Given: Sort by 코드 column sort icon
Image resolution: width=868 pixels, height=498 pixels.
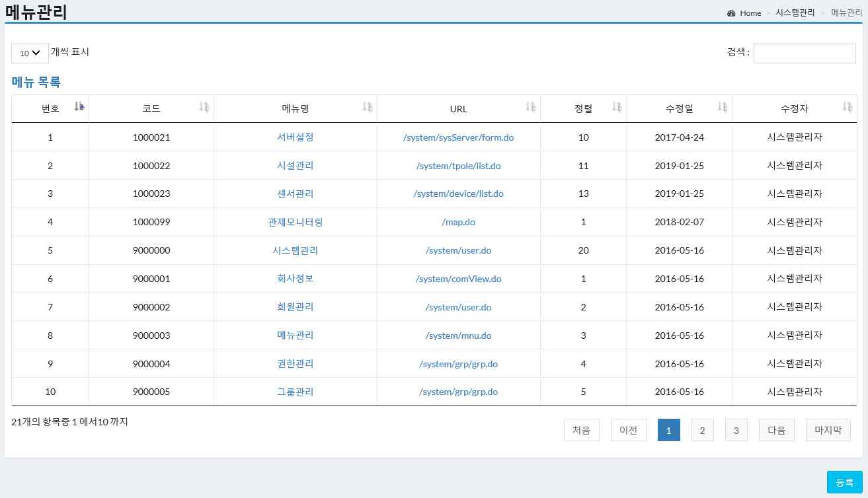Looking at the screenshot, I should [x=204, y=107].
